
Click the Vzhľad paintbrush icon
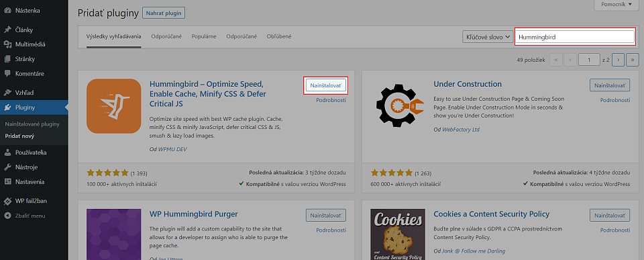pyautogui.click(x=7, y=93)
